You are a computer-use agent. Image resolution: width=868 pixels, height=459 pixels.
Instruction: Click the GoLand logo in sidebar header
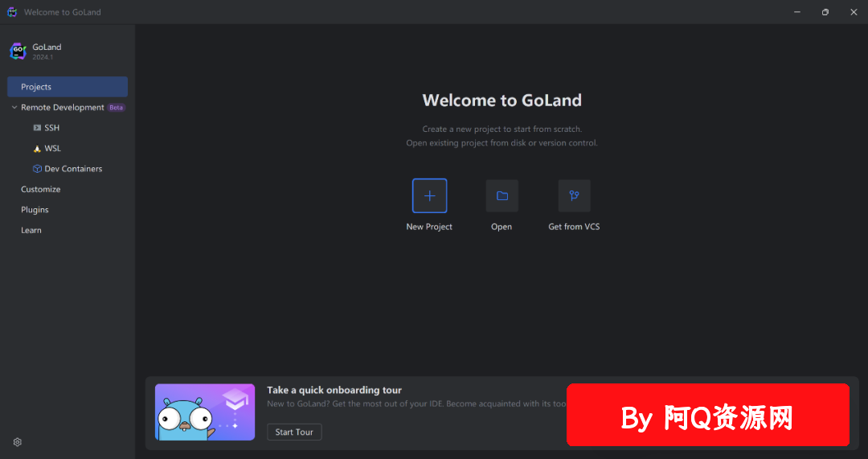pos(18,51)
